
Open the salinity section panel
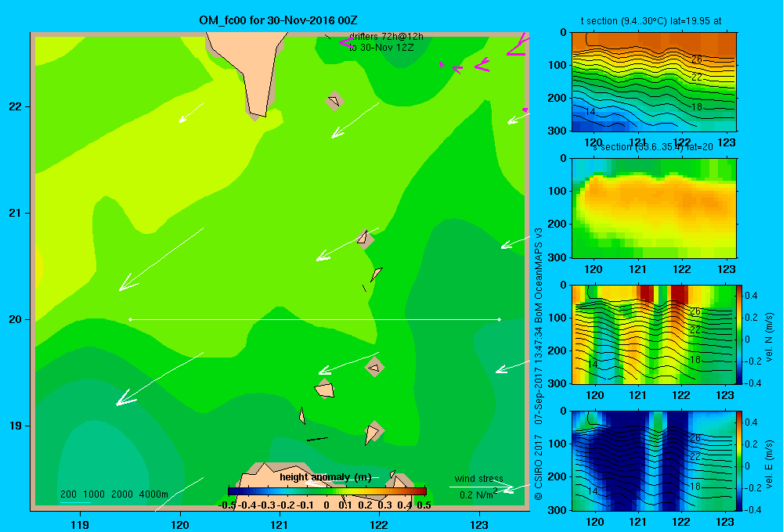[x=654, y=208]
